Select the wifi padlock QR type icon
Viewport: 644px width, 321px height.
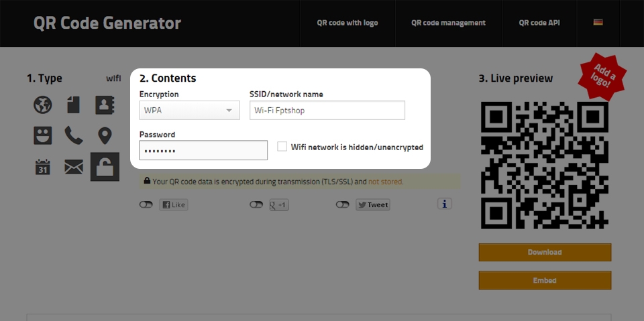[105, 167]
